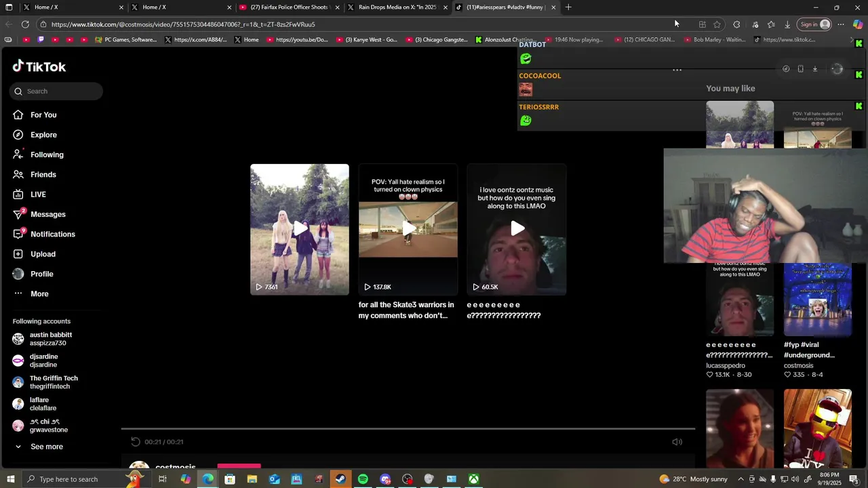This screenshot has height=488, width=868.
Task: Open PC Games, Software bookmark
Action: [126, 40]
